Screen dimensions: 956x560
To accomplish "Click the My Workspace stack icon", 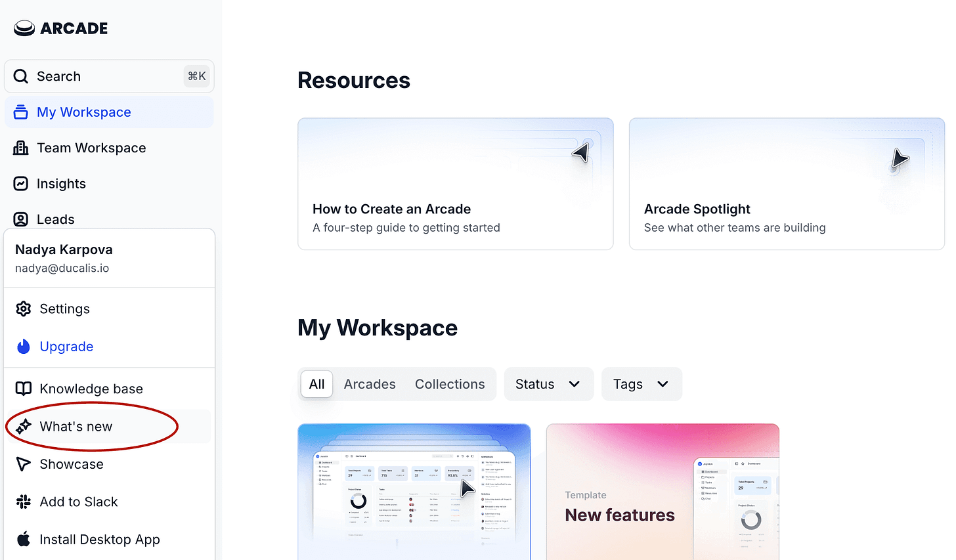I will (21, 112).
